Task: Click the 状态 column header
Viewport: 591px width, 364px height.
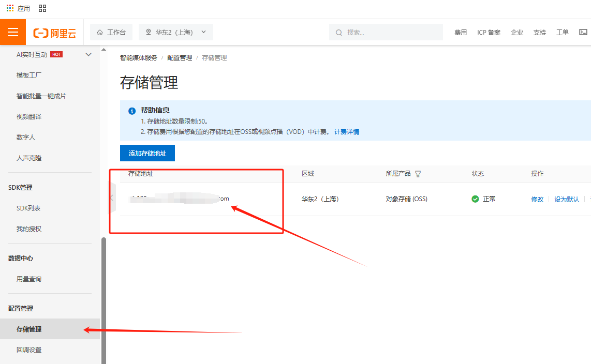Action: click(478, 174)
